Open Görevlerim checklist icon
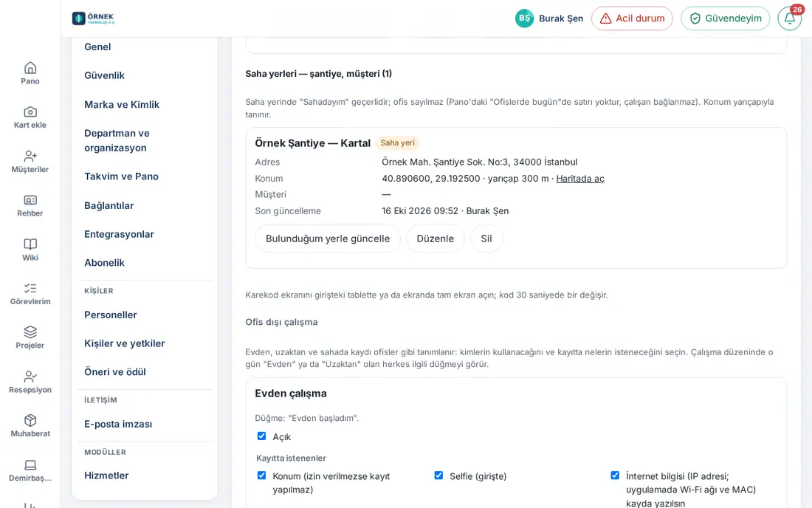Screen dimensions: 812x508 [x=30, y=289]
